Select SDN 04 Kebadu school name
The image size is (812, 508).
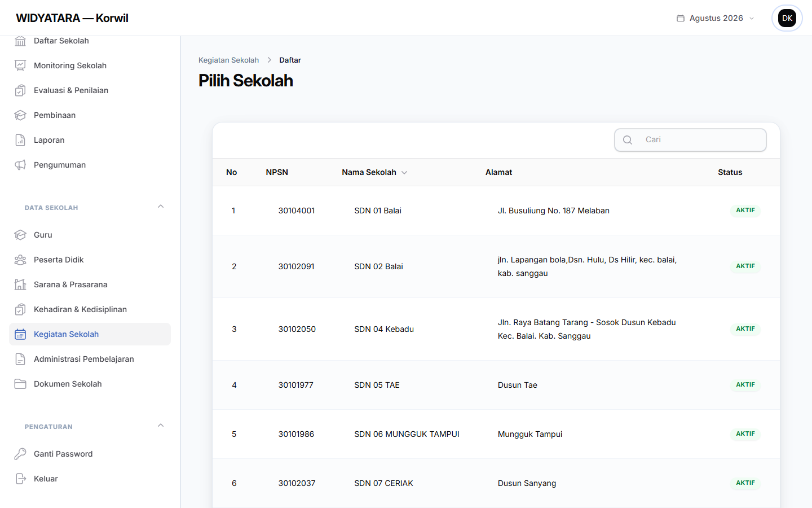pos(384,329)
